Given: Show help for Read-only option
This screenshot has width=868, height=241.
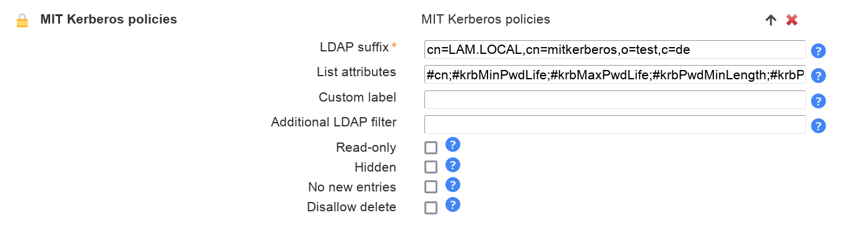Looking at the screenshot, I should coord(453,145).
